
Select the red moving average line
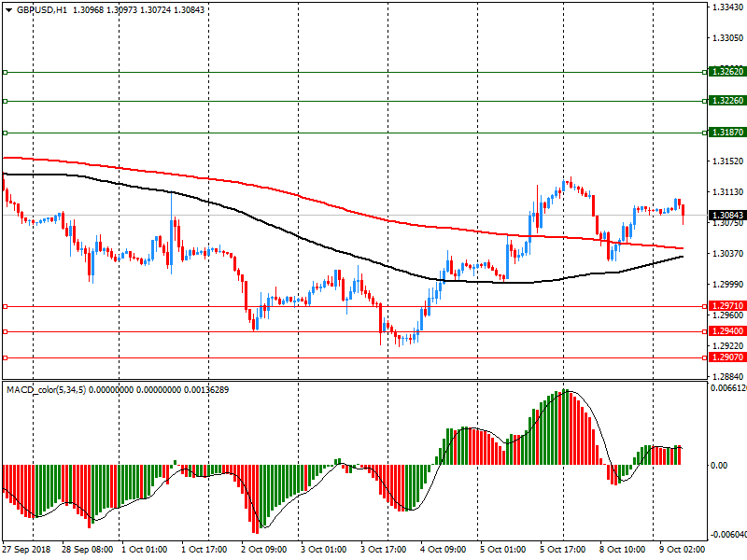(280, 191)
